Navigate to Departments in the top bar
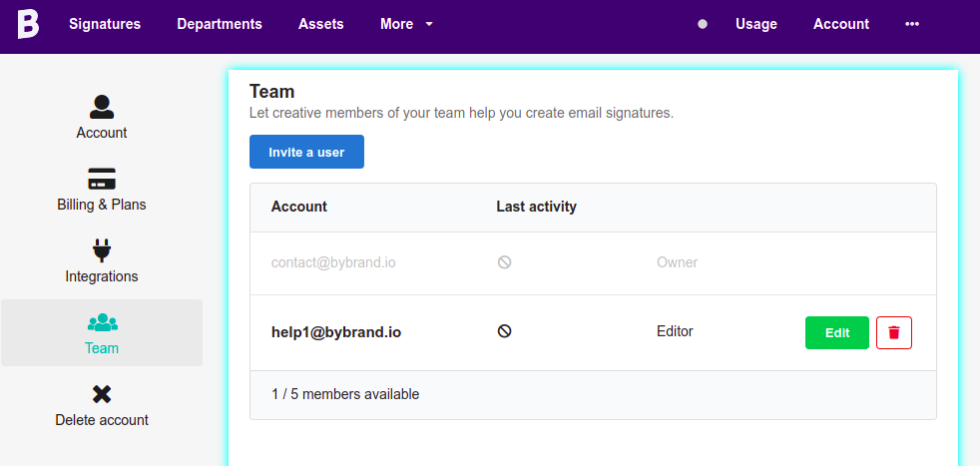980x466 pixels. pos(220,24)
